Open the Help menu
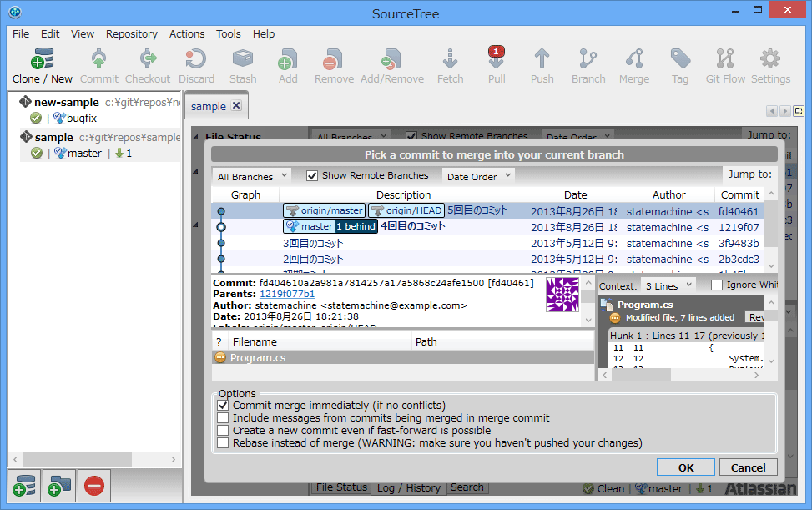 (264, 33)
